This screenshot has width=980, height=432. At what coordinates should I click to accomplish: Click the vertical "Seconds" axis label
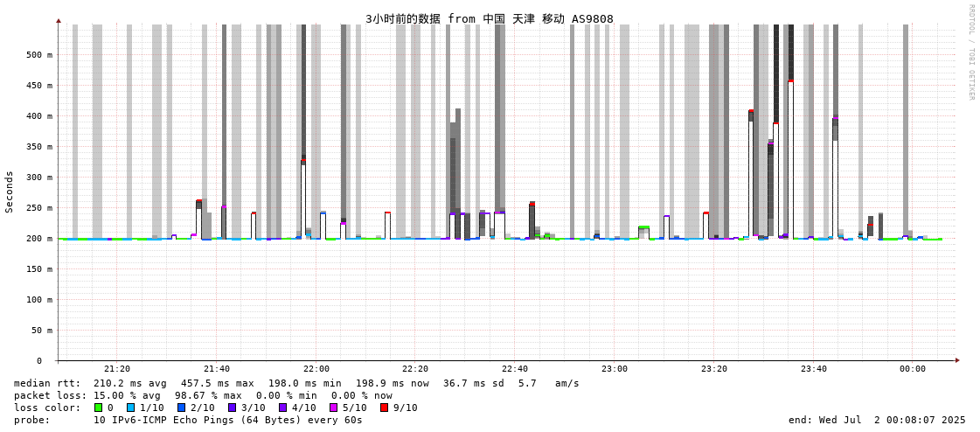[10, 192]
